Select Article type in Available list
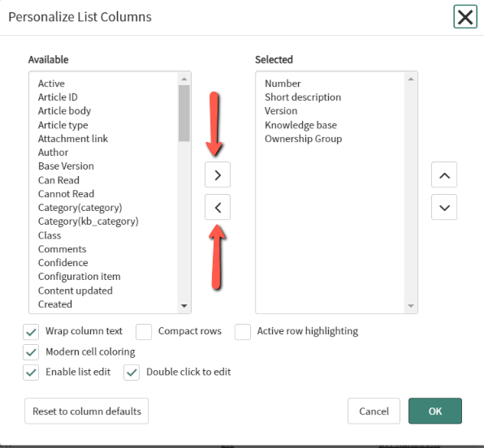The image size is (484, 448). pyautogui.click(x=63, y=125)
